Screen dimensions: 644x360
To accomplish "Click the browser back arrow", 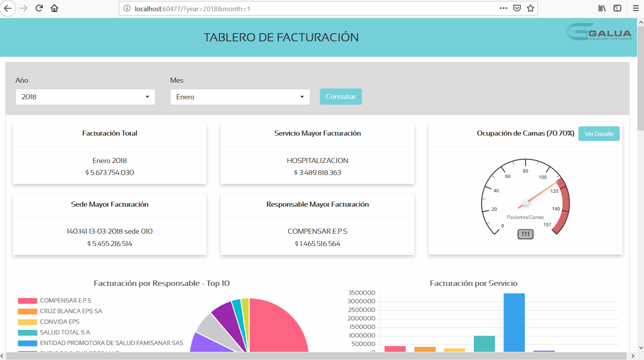I will pos(8,8).
